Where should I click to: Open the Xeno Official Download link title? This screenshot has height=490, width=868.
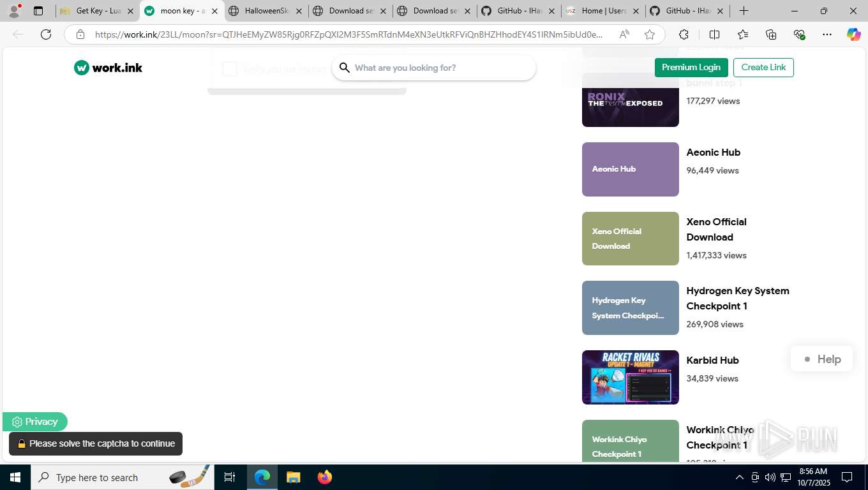click(x=716, y=230)
